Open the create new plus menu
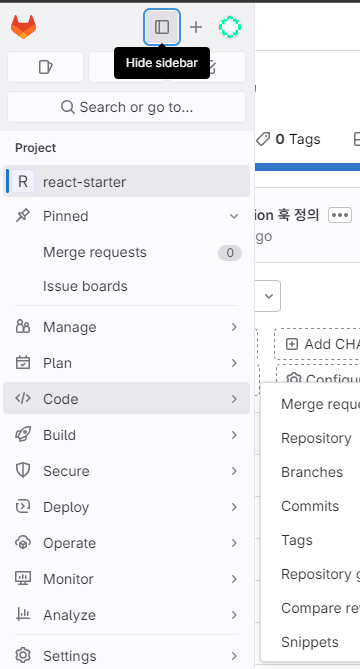 click(196, 27)
